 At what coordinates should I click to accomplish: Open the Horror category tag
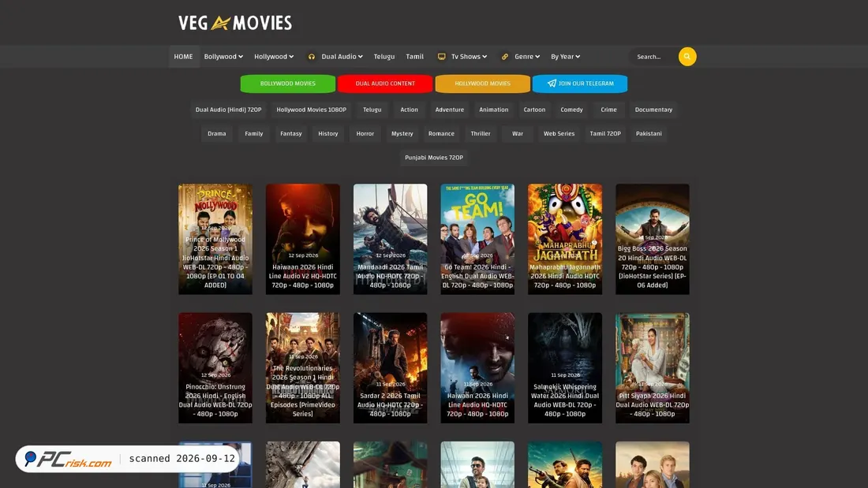tap(365, 133)
